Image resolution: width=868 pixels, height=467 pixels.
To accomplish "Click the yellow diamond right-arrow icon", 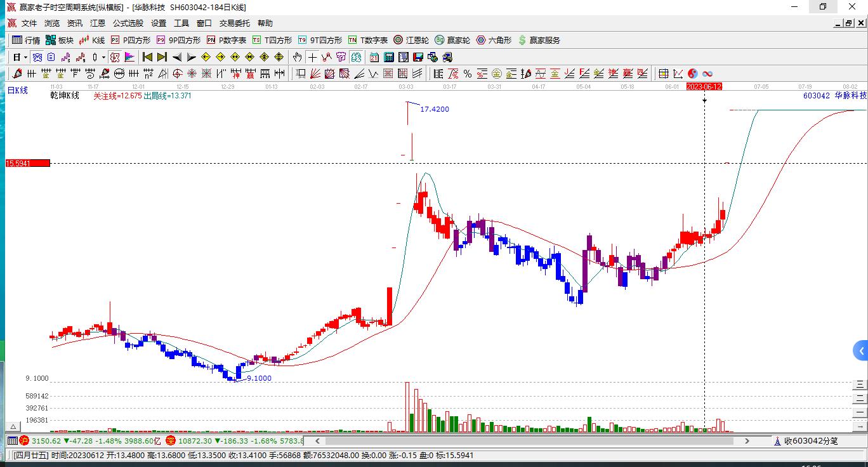I will [x=220, y=57].
